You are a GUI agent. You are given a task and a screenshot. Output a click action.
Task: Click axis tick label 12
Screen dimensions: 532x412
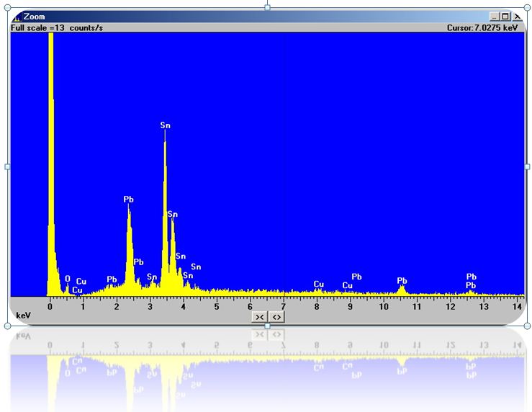click(x=450, y=307)
